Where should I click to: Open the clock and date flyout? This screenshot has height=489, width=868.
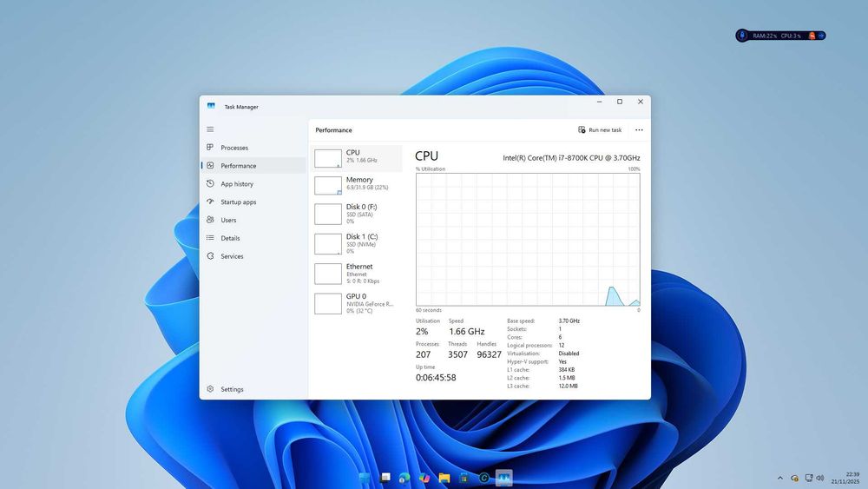point(845,478)
